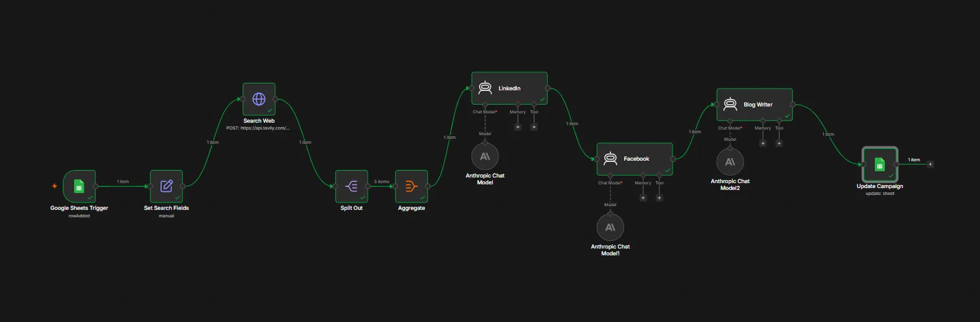Open the Update Campaign sheets node
Viewport: 980px width, 322px height.
(880, 164)
